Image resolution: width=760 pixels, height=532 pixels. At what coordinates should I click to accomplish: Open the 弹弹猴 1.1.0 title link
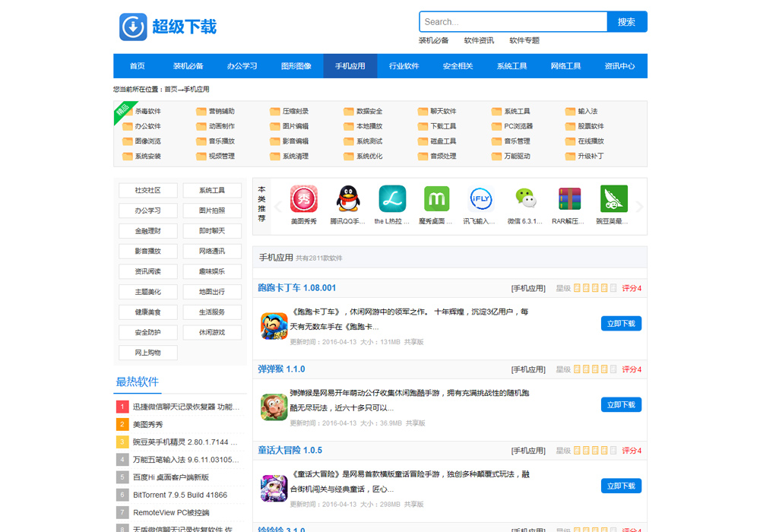281,369
